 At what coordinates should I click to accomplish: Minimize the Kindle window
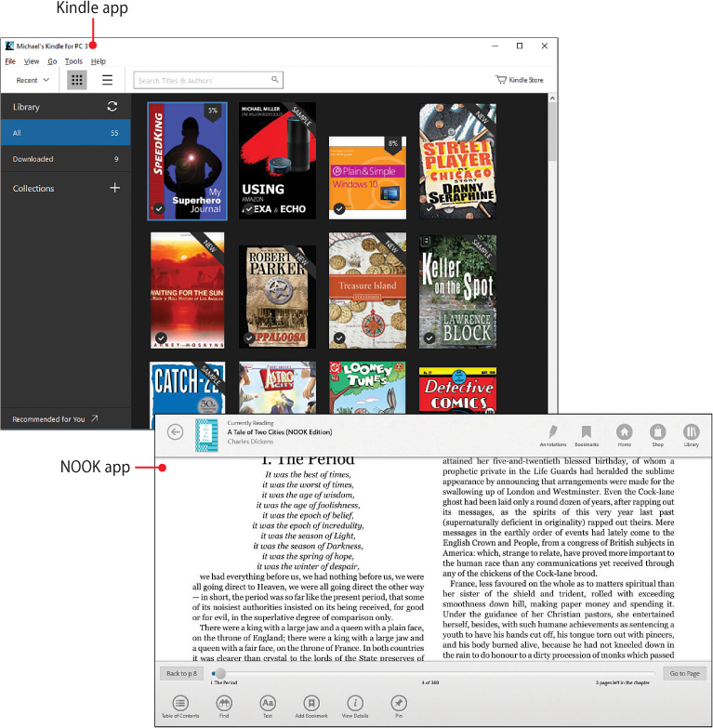495,46
